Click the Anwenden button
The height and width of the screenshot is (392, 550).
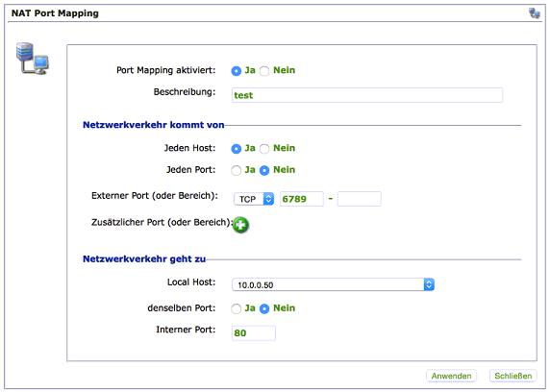[451, 376]
